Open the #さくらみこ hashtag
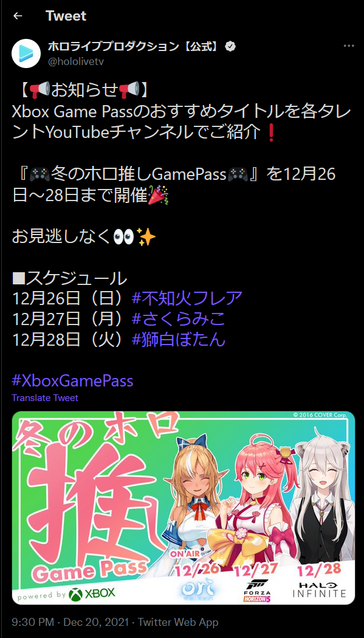The height and width of the screenshot is (638, 364). [179, 318]
